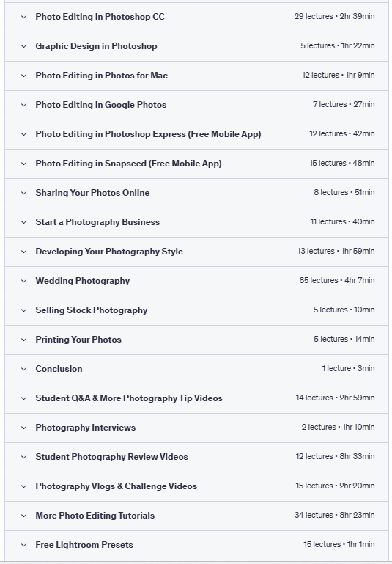Open Photo Editing in Photos for Mac
This screenshot has height=564, width=392.
pyautogui.click(x=196, y=76)
